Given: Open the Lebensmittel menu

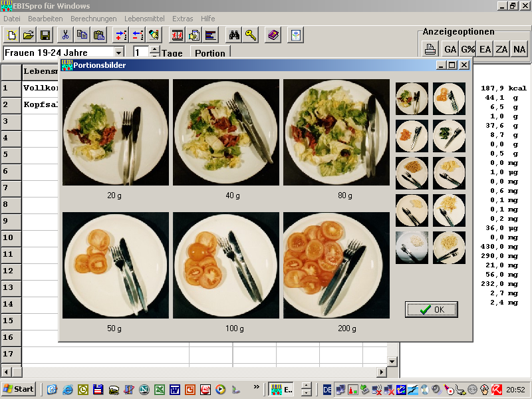Looking at the screenshot, I should pos(146,19).
